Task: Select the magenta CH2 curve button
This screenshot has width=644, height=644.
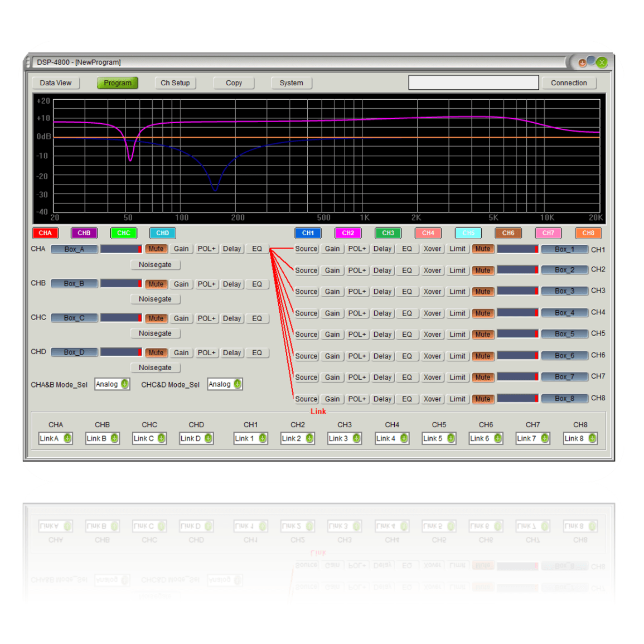Action: (x=348, y=233)
